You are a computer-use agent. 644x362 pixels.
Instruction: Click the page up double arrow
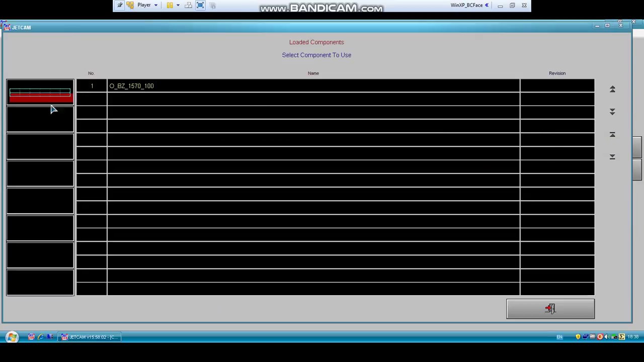point(612,89)
